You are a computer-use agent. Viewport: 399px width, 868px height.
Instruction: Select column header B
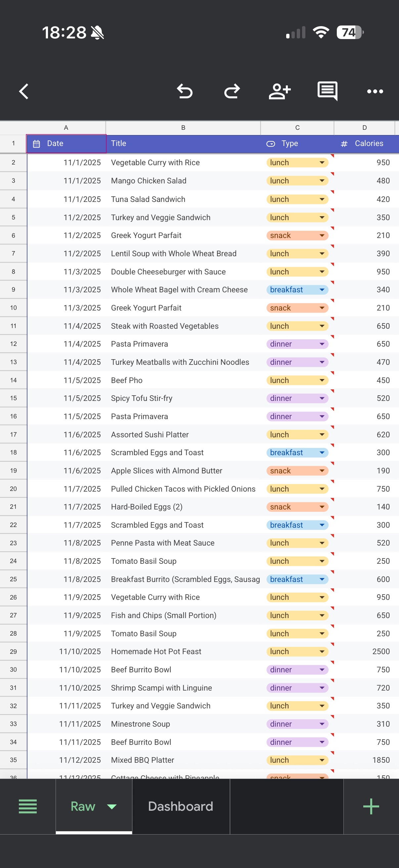click(183, 127)
